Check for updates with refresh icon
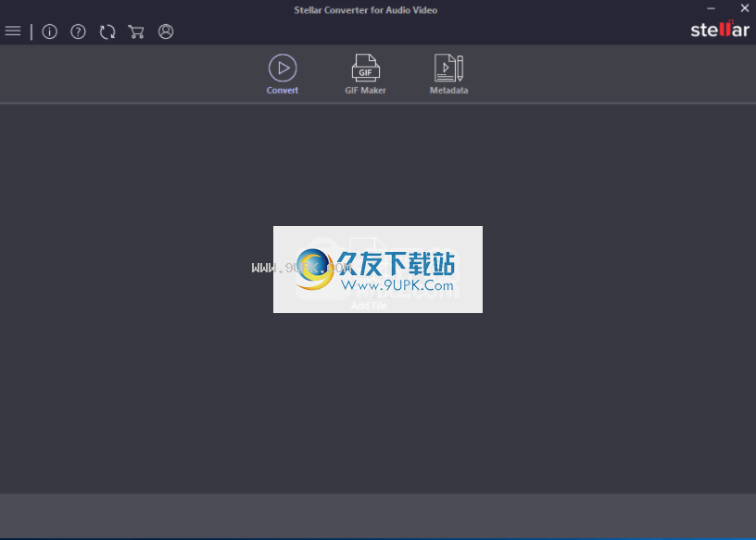The image size is (756, 540). point(107,31)
